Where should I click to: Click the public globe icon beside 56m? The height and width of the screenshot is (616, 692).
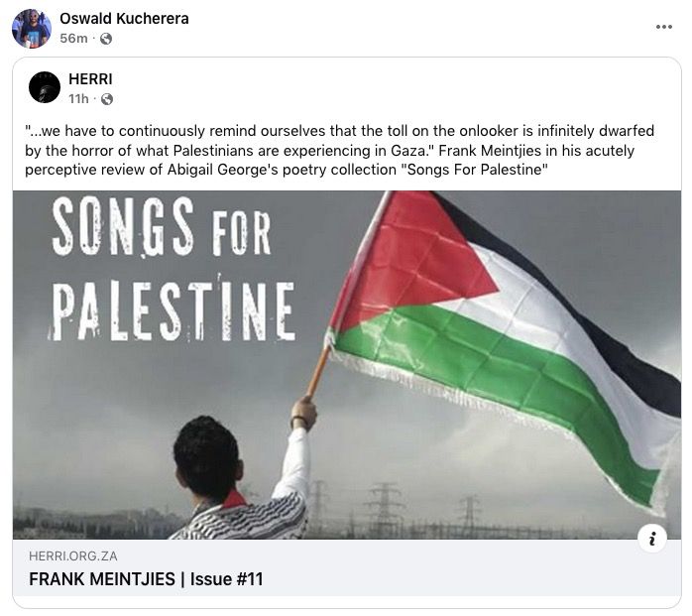(x=106, y=39)
